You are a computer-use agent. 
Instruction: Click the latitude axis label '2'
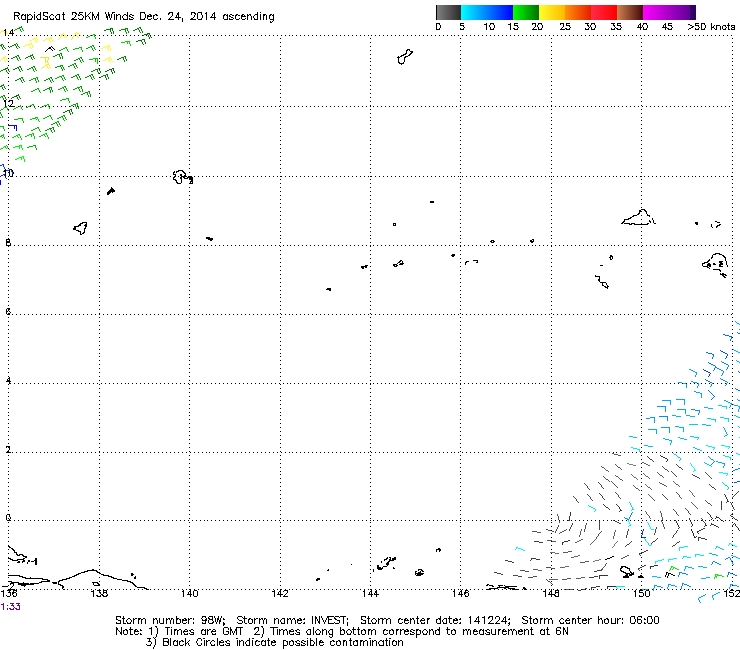[8, 450]
